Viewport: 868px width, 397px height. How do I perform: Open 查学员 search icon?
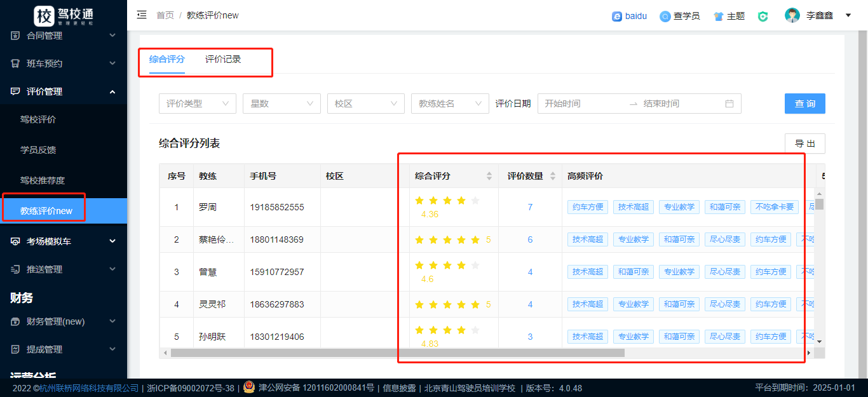point(665,16)
